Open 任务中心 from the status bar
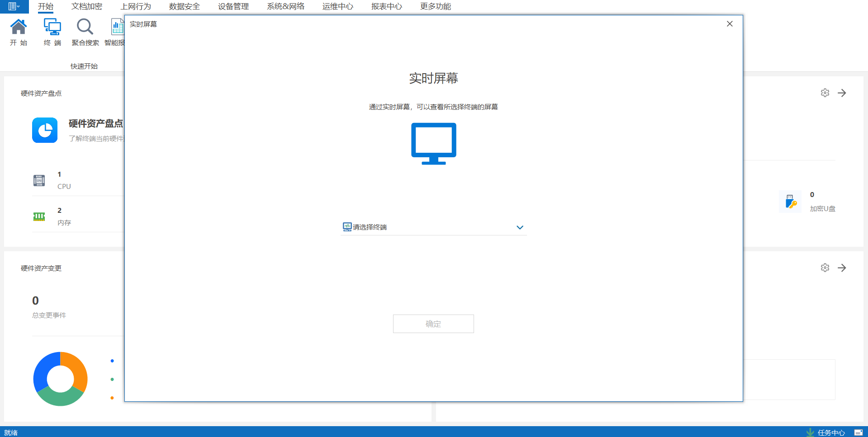 pos(831,432)
